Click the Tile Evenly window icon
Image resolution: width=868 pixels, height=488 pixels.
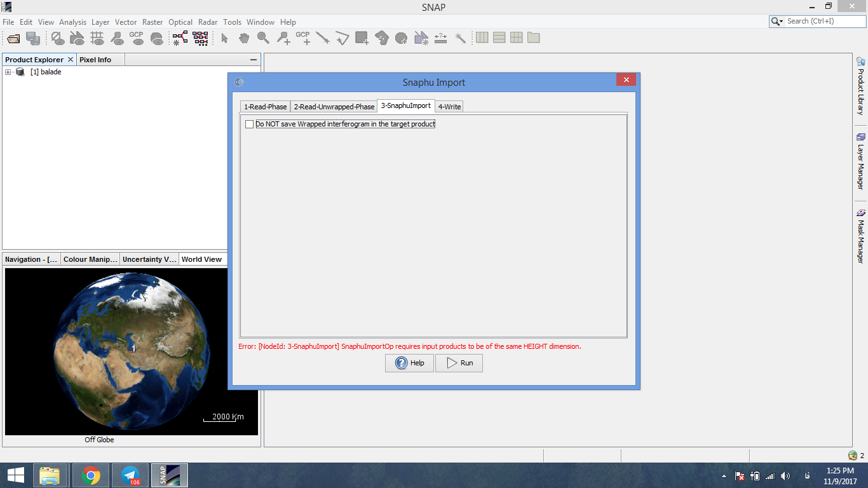(517, 37)
